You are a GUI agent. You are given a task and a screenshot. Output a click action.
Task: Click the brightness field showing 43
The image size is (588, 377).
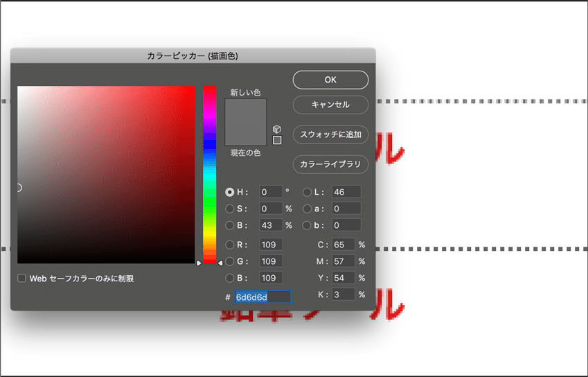(x=271, y=225)
